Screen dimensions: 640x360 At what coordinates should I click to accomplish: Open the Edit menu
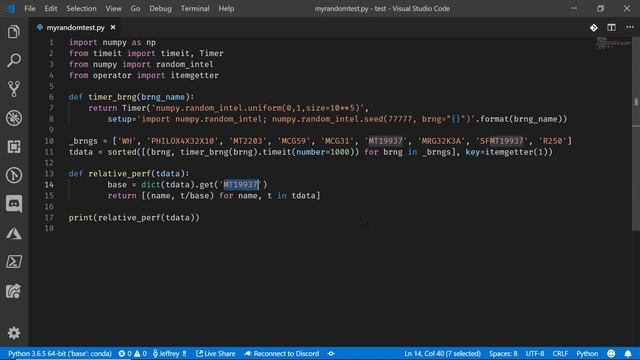(x=51, y=9)
